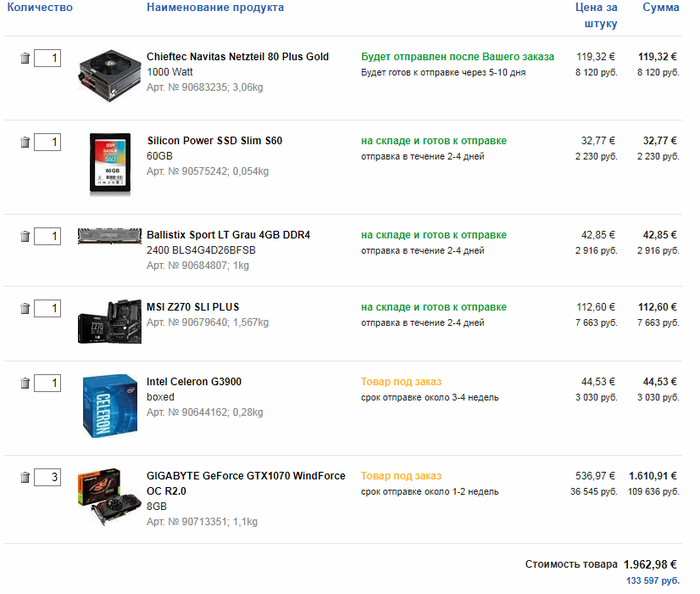Delete the Chieftec Navitas power supply item
Image resolution: width=700 pixels, height=594 pixels.
pos(25,58)
